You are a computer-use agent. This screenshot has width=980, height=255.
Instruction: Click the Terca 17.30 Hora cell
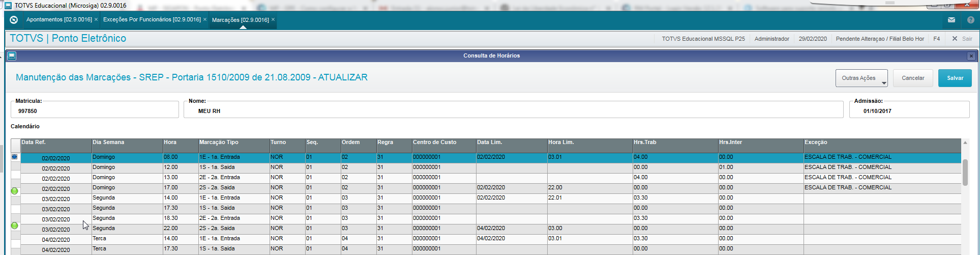coord(181,249)
